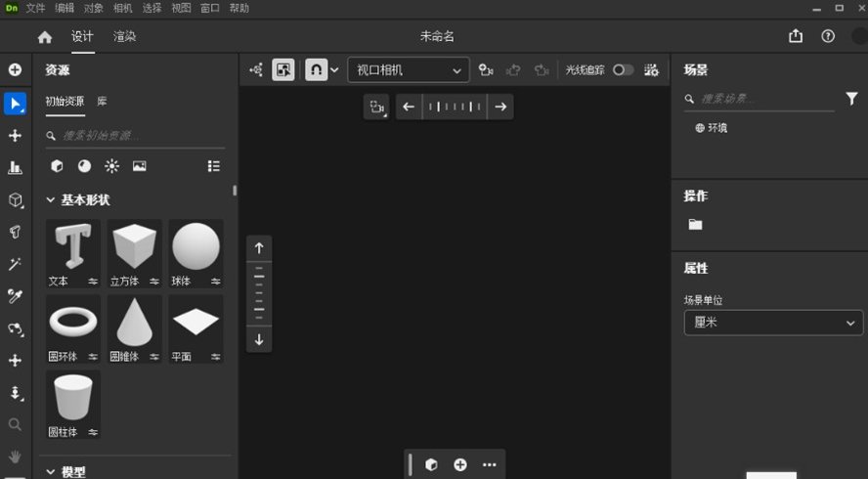Click the left arrow rotate button
This screenshot has width=868, height=479.
[x=409, y=107]
